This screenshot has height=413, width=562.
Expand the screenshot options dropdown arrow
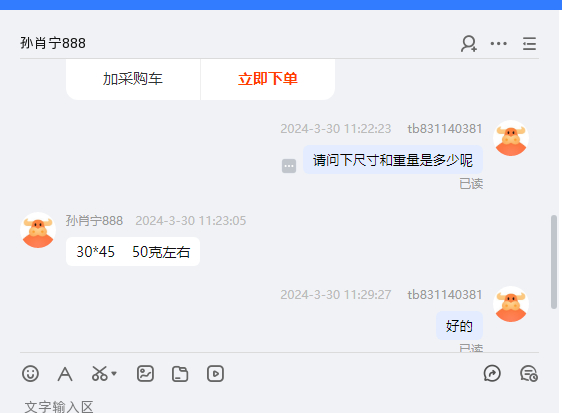(114, 374)
